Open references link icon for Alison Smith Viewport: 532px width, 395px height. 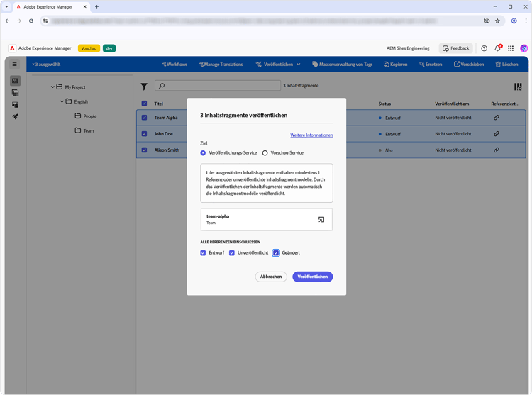pyautogui.click(x=497, y=150)
